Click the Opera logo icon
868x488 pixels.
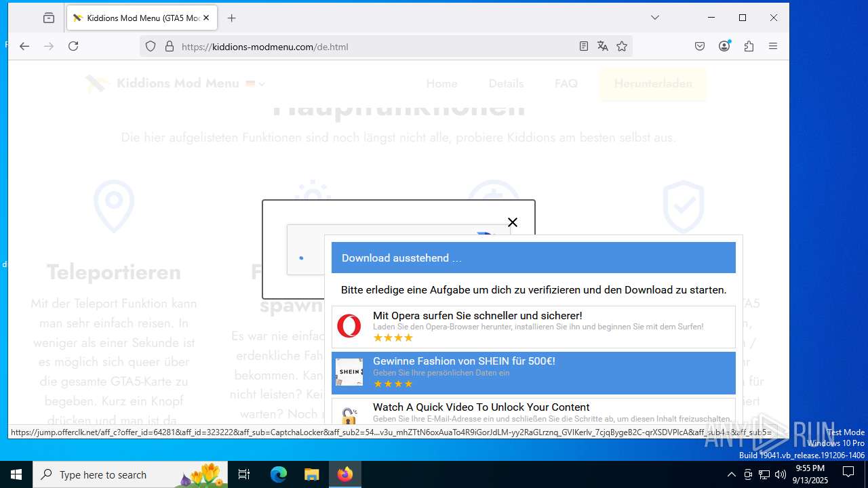point(349,326)
